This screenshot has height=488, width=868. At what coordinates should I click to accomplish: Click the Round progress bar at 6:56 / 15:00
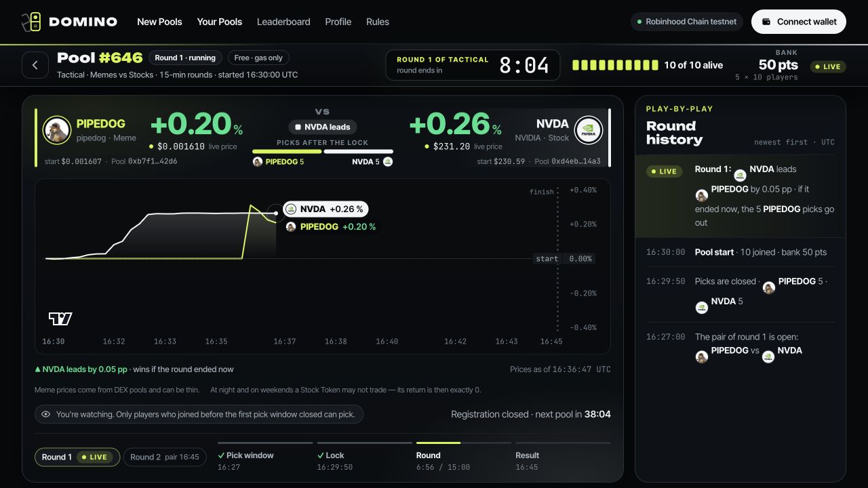coord(464,443)
